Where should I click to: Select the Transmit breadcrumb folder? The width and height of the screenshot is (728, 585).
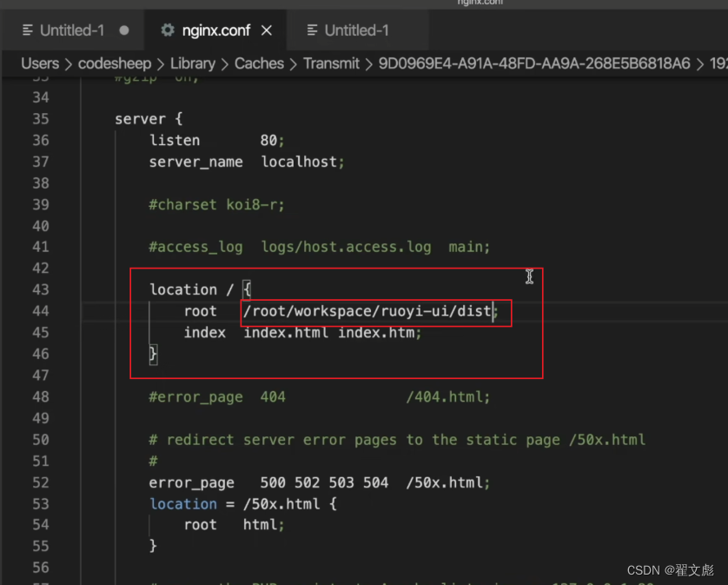[x=331, y=63]
